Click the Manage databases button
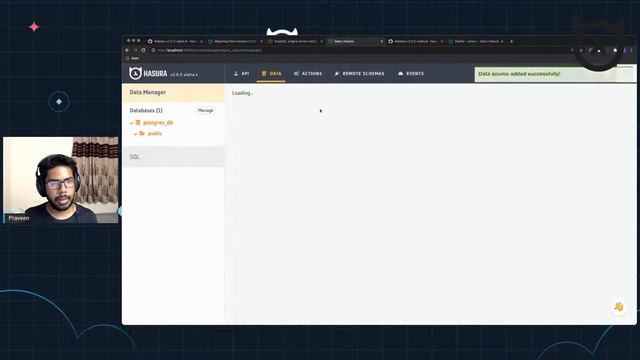The width and height of the screenshot is (640, 360). click(206, 111)
